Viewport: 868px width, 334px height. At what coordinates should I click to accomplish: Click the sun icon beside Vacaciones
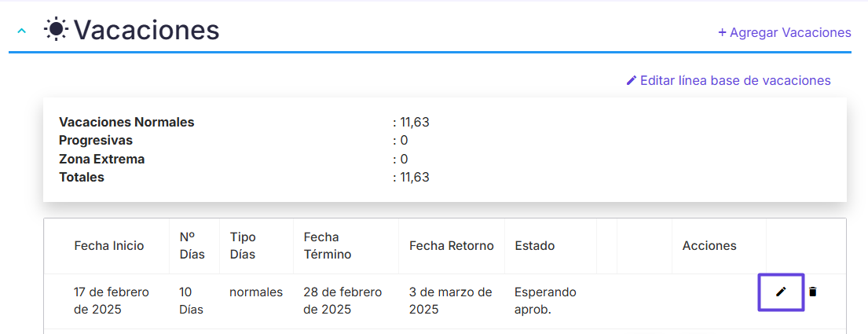pyautogui.click(x=56, y=29)
